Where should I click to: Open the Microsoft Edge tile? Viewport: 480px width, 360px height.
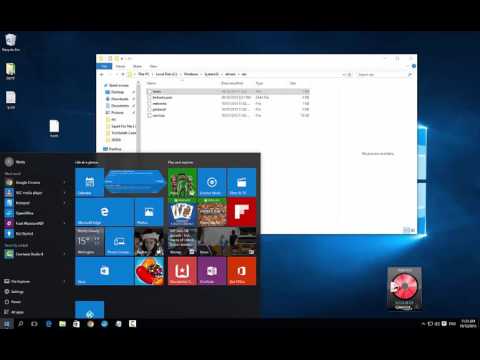pos(104,212)
